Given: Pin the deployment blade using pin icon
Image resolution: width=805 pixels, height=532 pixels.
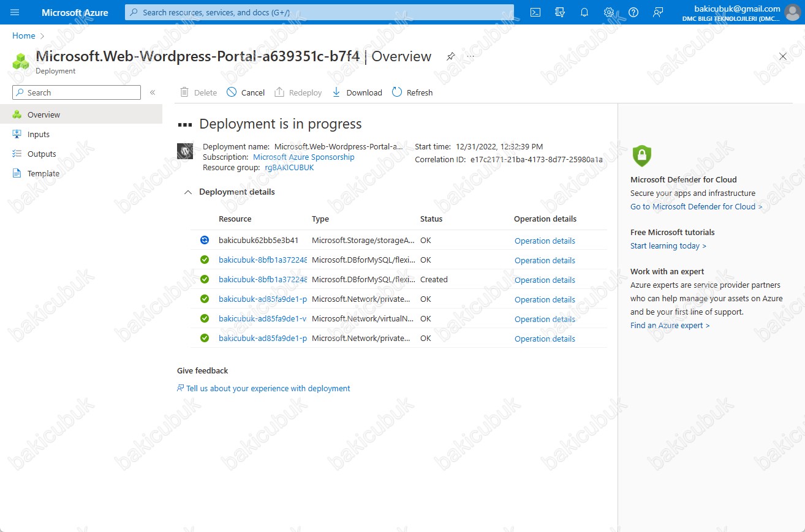Looking at the screenshot, I should point(451,56).
